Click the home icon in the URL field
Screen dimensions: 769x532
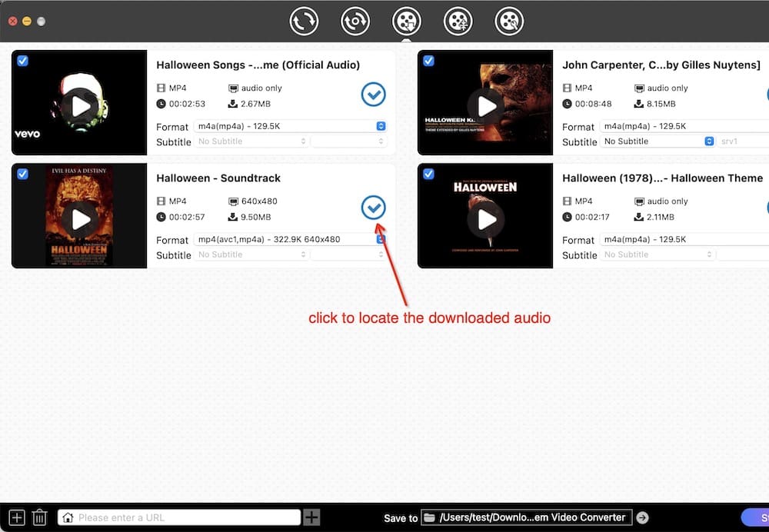[69, 517]
